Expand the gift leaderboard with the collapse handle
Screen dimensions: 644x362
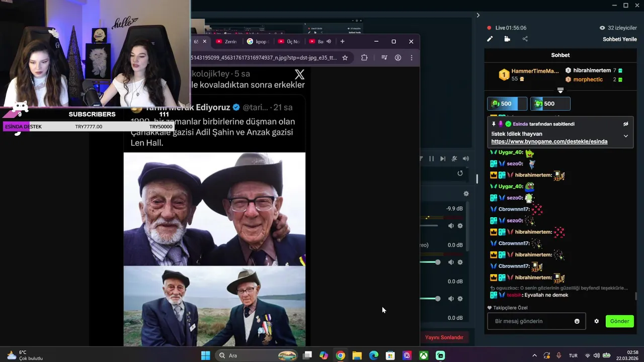(560, 90)
